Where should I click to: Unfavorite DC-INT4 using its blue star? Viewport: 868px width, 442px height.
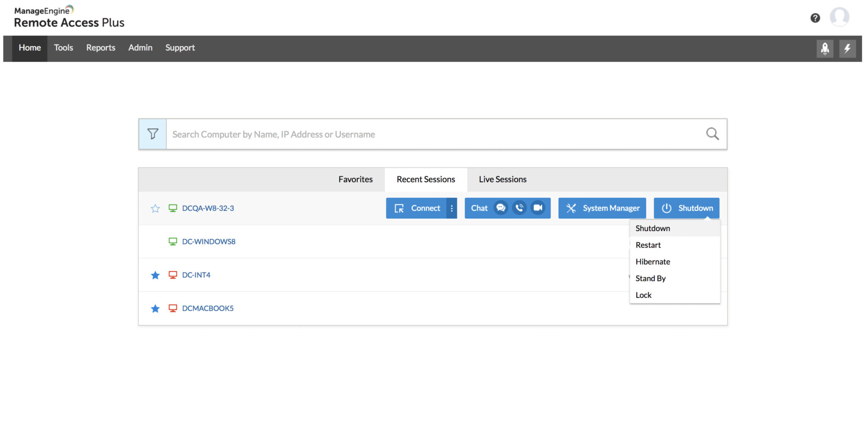click(x=155, y=275)
